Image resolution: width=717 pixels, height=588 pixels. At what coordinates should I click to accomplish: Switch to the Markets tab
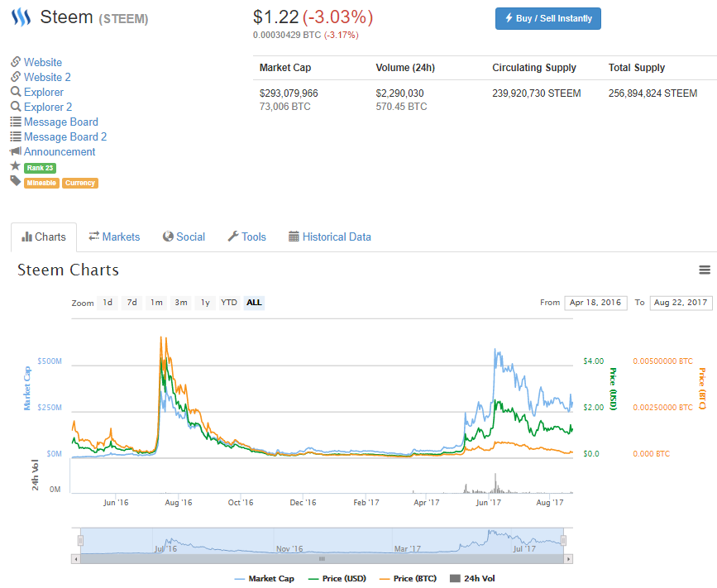(114, 237)
